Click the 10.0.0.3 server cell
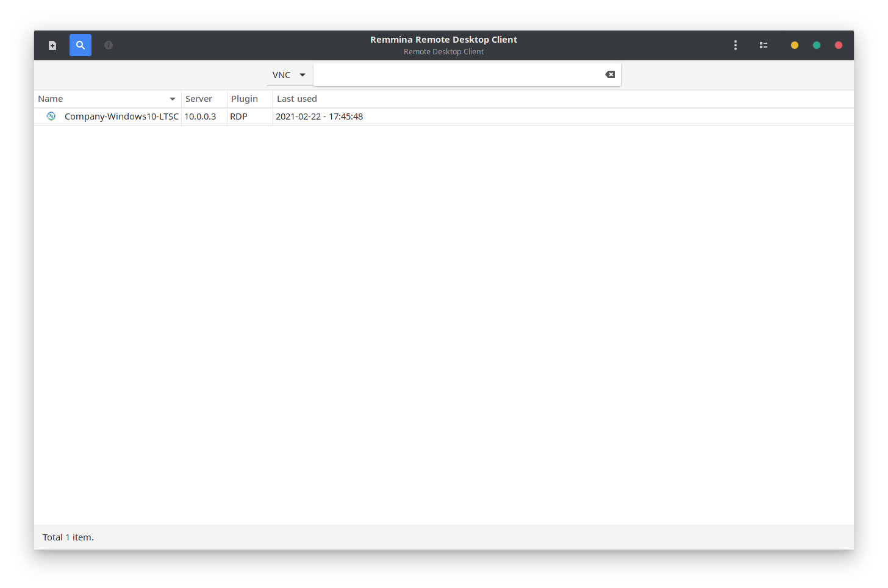Screen dimensions: 888x588 coord(200,117)
